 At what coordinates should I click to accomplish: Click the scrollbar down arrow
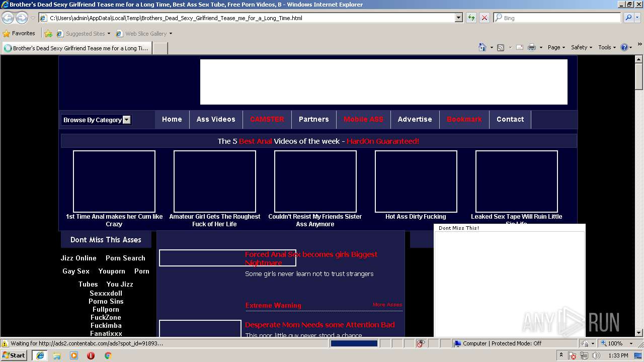[639, 332]
